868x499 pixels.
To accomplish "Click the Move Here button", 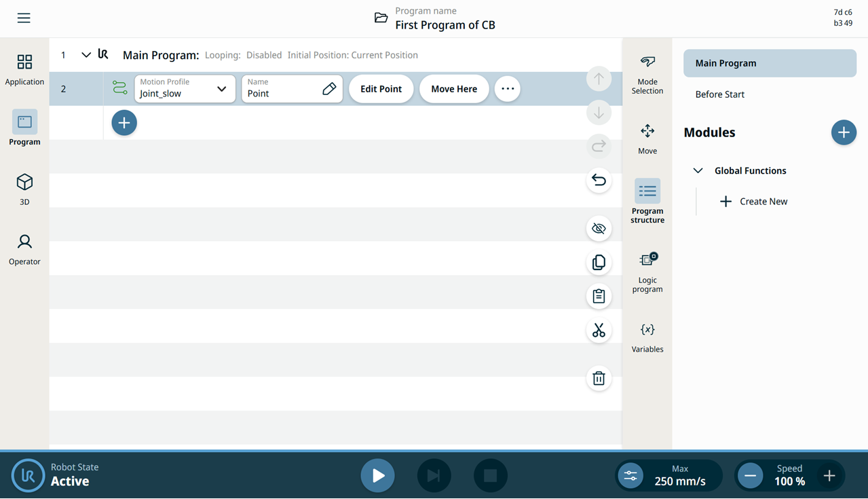I will [454, 89].
